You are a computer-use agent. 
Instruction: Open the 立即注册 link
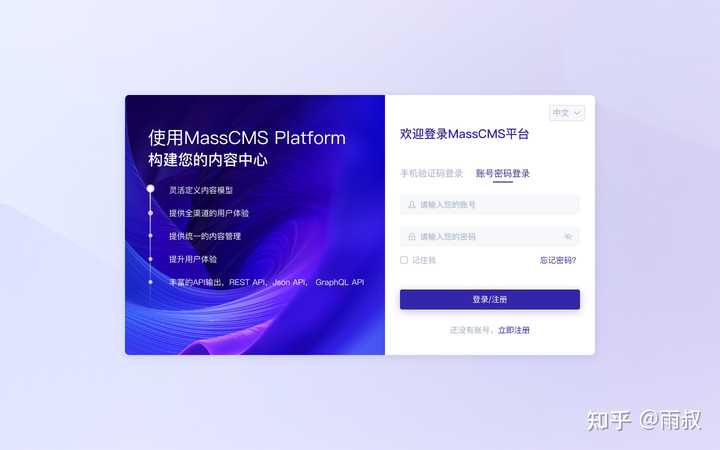[514, 330]
